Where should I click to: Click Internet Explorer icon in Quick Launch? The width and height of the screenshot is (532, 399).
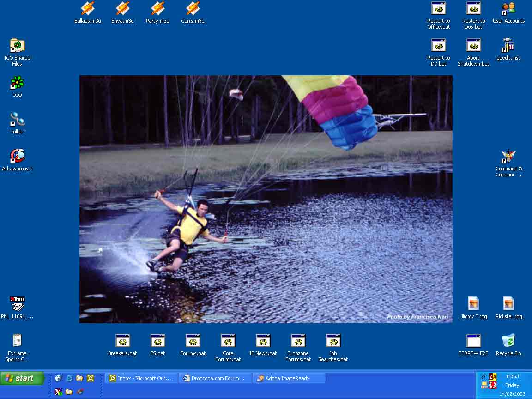tap(69, 378)
